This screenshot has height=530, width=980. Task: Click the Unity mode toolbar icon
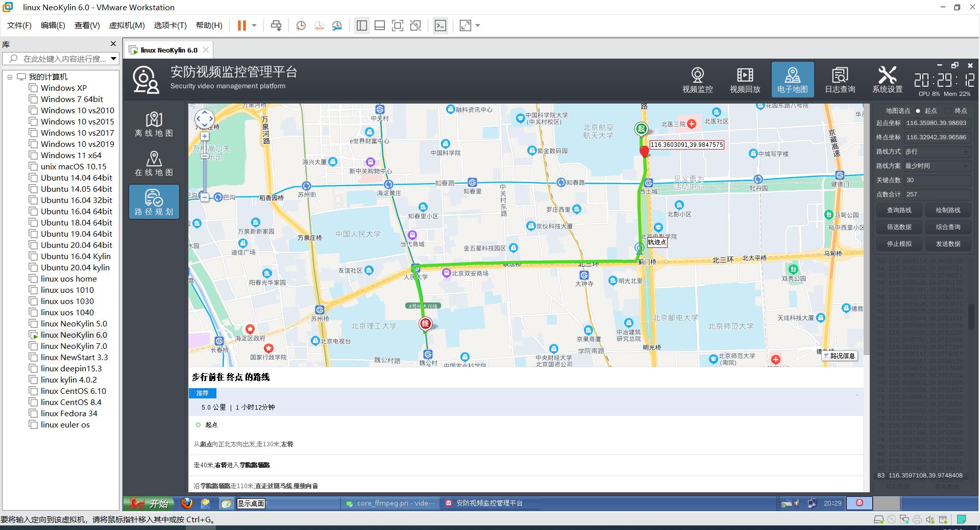pos(416,26)
